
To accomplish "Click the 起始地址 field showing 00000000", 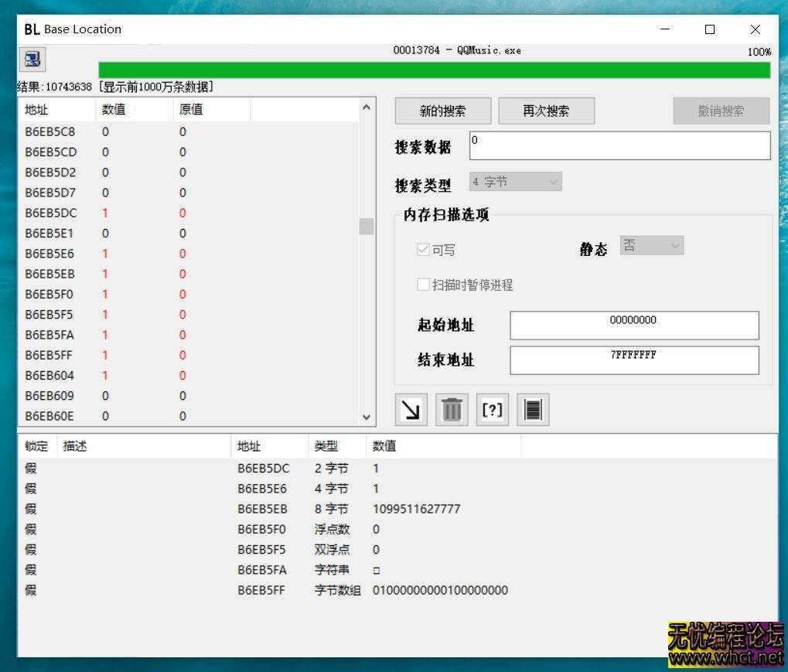I will (x=633, y=325).
